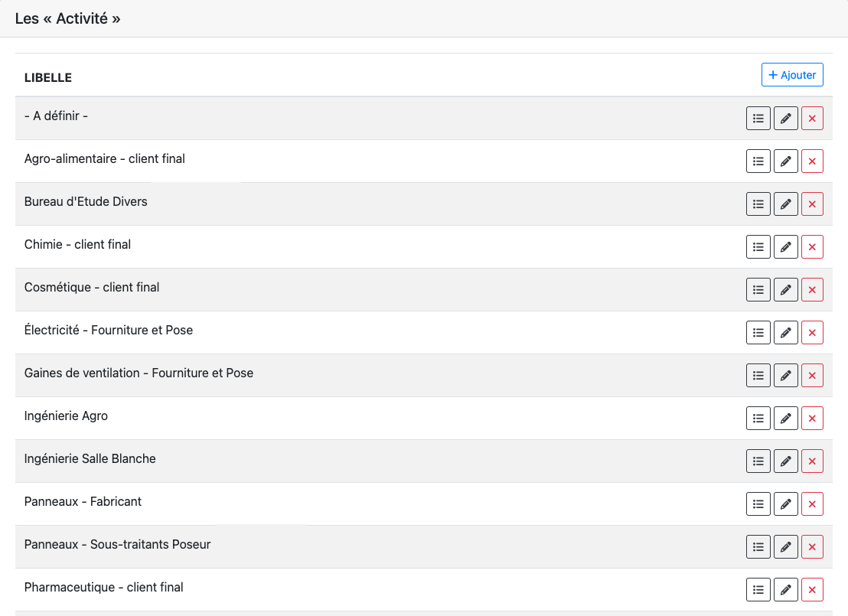Open list icon for Gaines de ventilation

[758, 376]
